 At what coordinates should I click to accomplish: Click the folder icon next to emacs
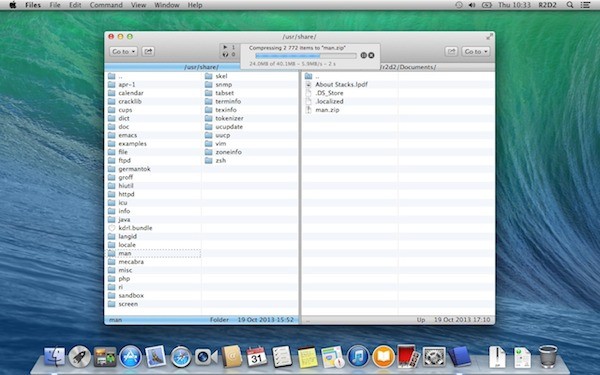112,135
